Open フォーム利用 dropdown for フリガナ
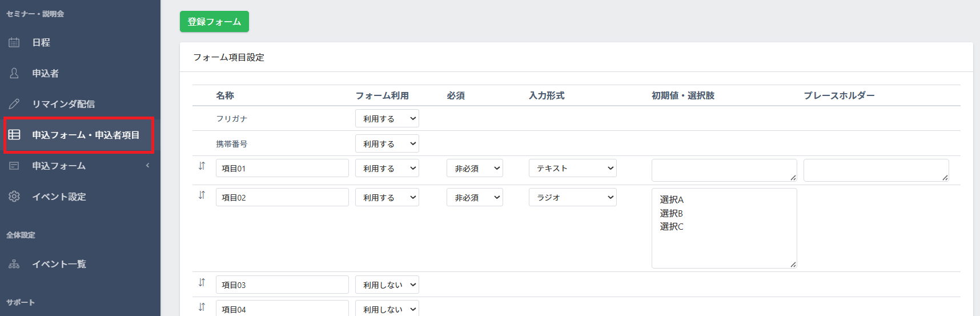Viewport: 980px width, 316px height. tap(387, 119)
